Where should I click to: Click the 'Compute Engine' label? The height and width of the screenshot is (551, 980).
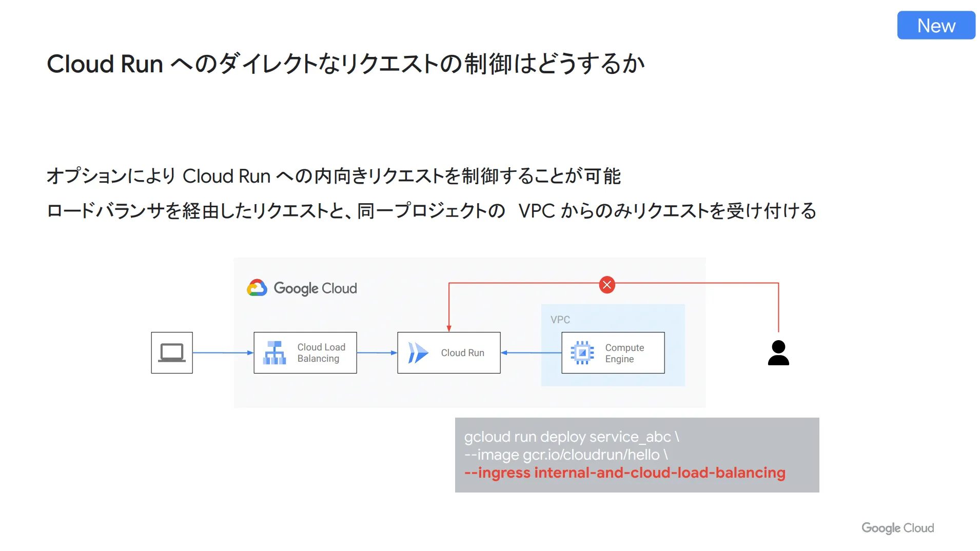click(x=624, y=353)
